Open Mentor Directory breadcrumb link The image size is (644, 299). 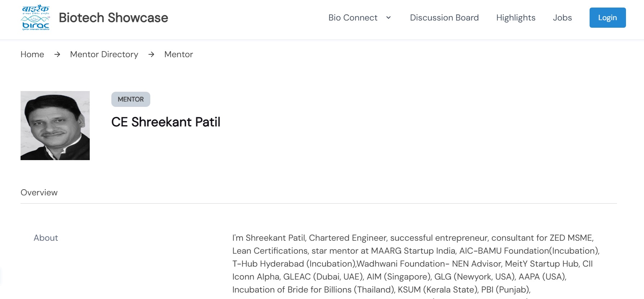pos(104,54)
